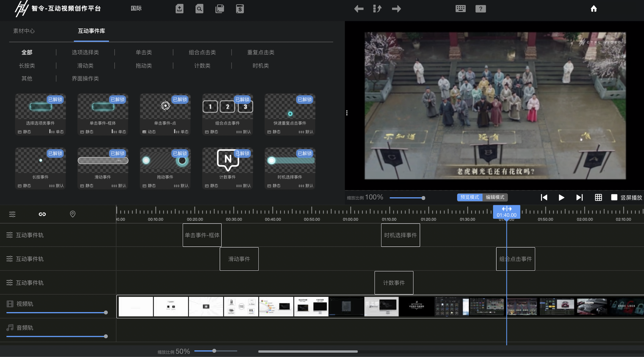Click the redo right arrow icon
Screen dimensions: 644x357
coord(396,9)
